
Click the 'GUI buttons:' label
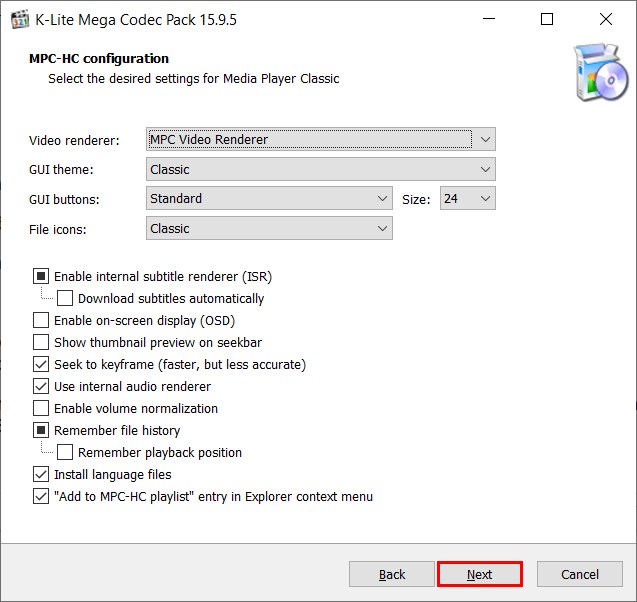(64, 199)
